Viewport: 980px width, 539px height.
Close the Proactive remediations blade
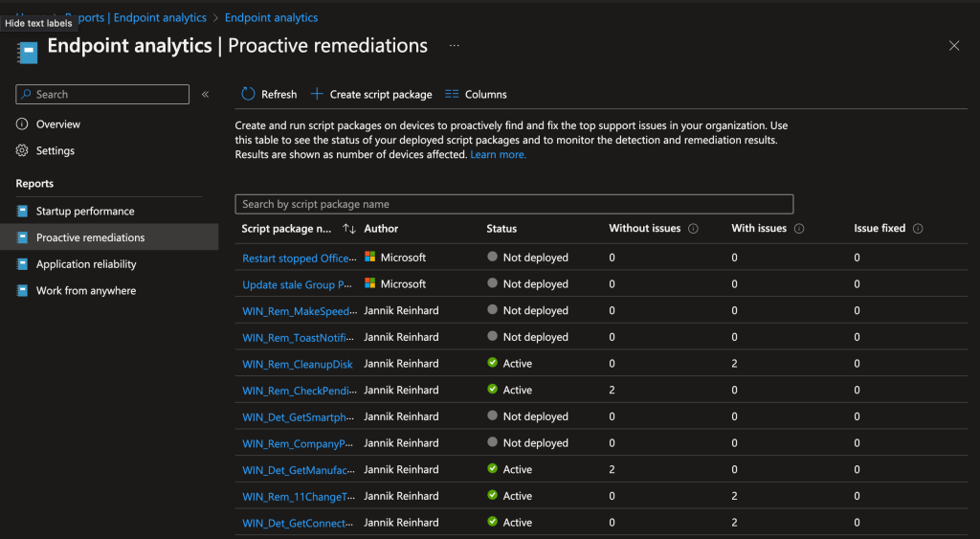coord(954,46)
